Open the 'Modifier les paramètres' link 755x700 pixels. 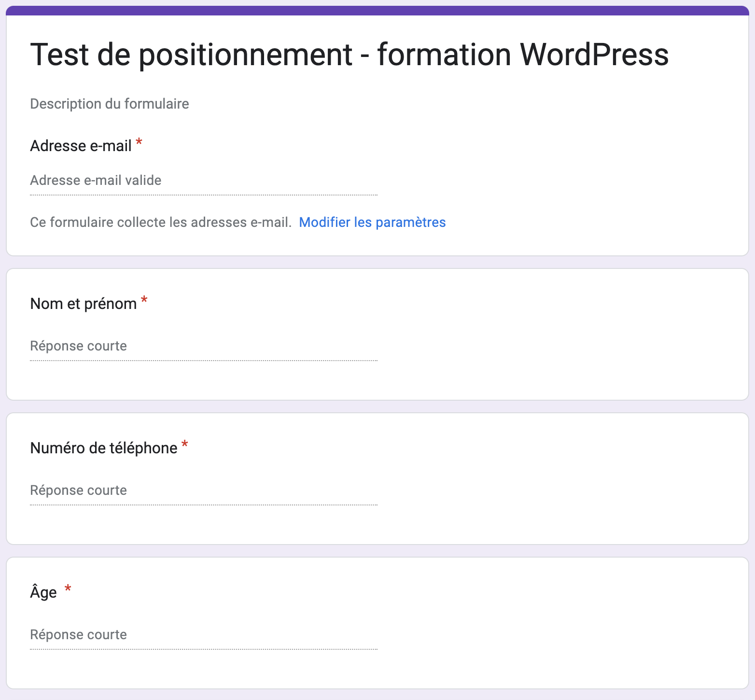coord(372,222)
